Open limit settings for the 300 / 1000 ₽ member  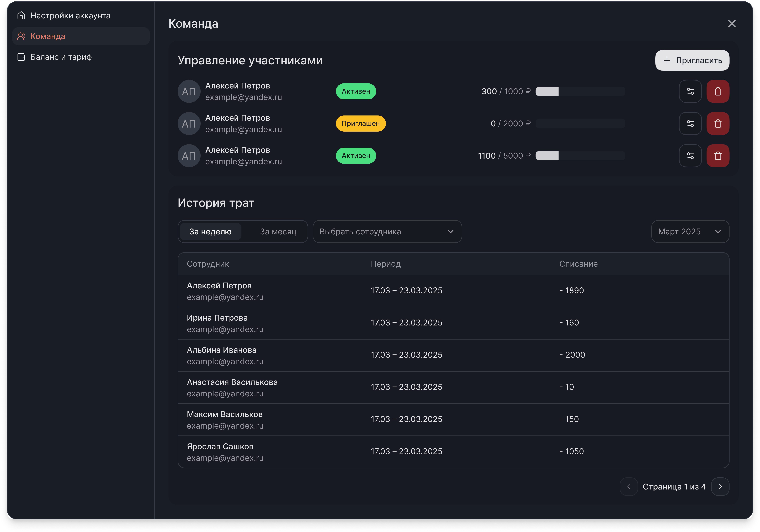690,91
